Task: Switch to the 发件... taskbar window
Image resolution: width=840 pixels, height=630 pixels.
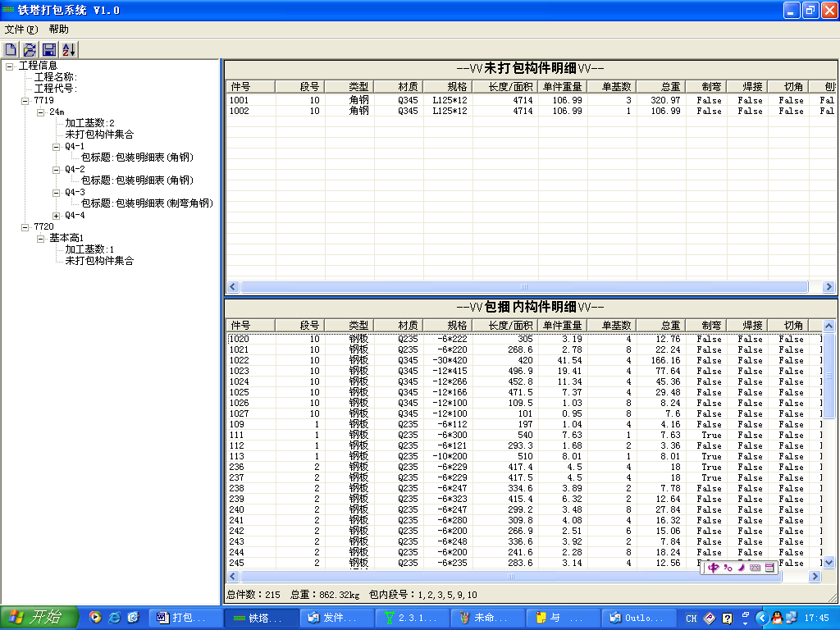Action: (x=336, y=619)
